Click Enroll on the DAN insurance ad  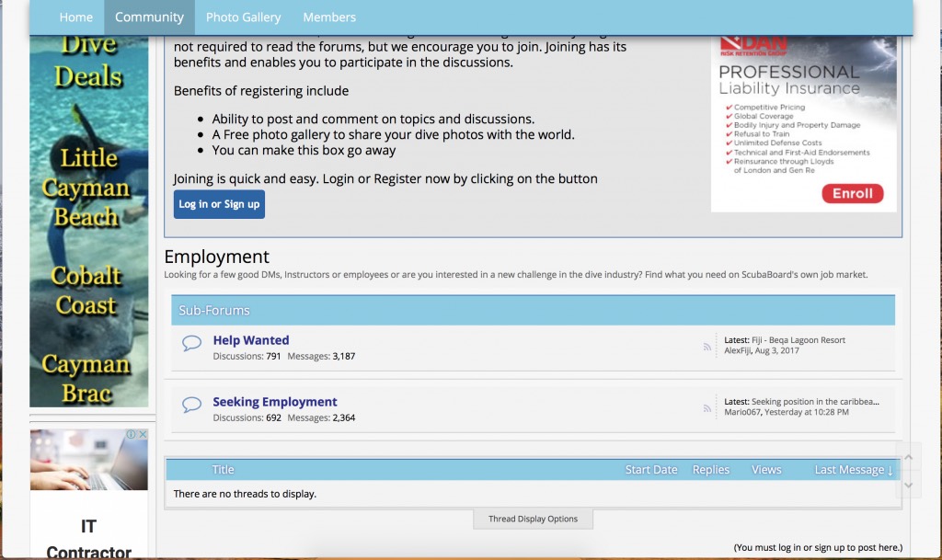[852, 193]
